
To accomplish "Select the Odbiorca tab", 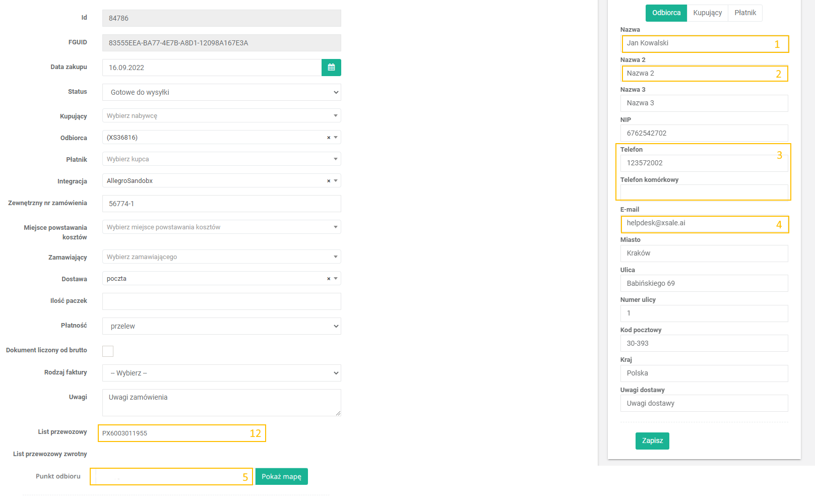I will click(666, 13).
